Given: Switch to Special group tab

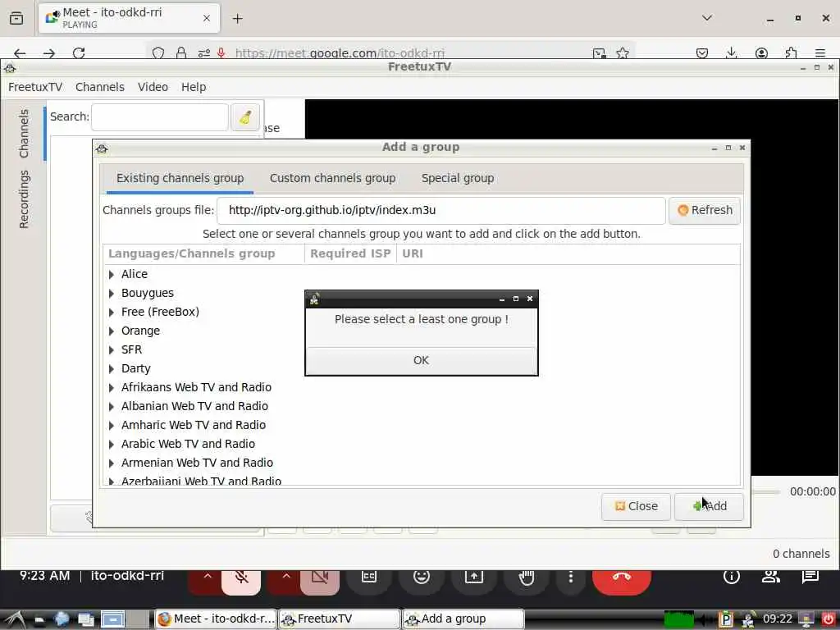Looking at the screenshot, I should point(458,178).
